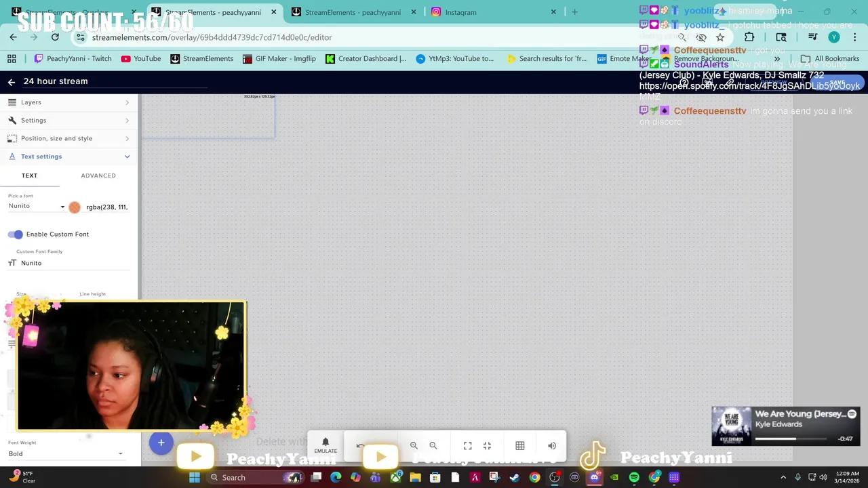Click the rgba color value field
868x488 pixels.
(107, 207)
